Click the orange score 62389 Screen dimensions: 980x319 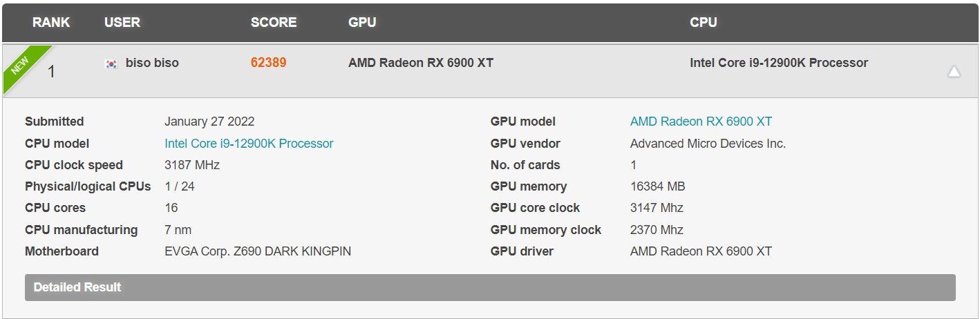268,63
